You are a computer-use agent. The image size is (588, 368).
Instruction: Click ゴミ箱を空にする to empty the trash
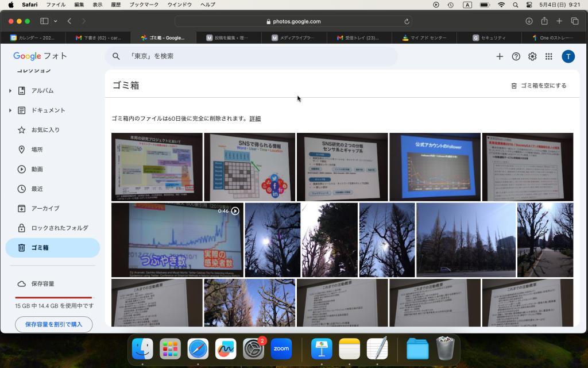(x=539, y=86)
